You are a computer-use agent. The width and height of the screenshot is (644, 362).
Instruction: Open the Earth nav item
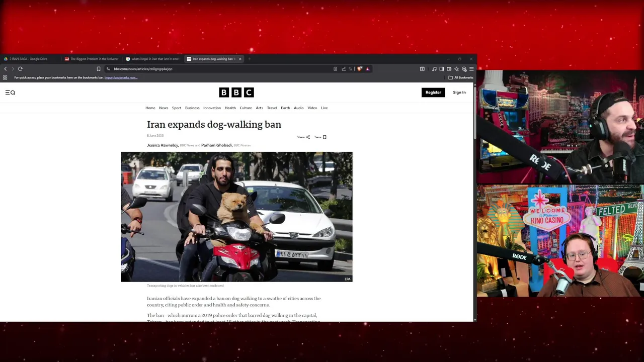tap(285, 108)
